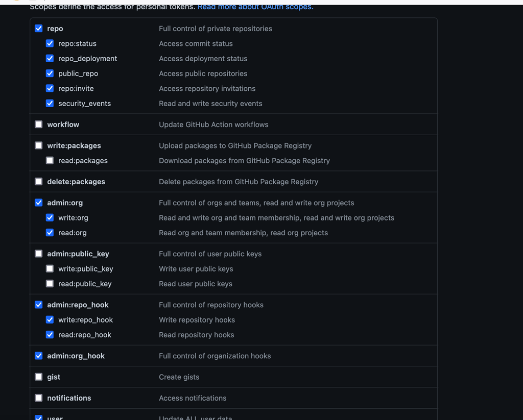Enable the workflow scope
This screenshot has height=420, width=523.
tap(38, 124)
